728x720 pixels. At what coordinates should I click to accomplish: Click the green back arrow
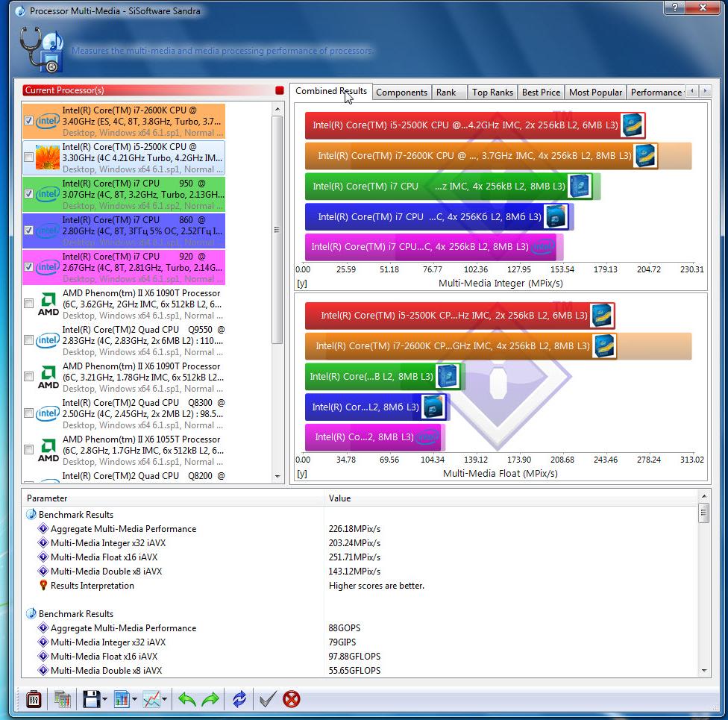click(x=186, y=699)
